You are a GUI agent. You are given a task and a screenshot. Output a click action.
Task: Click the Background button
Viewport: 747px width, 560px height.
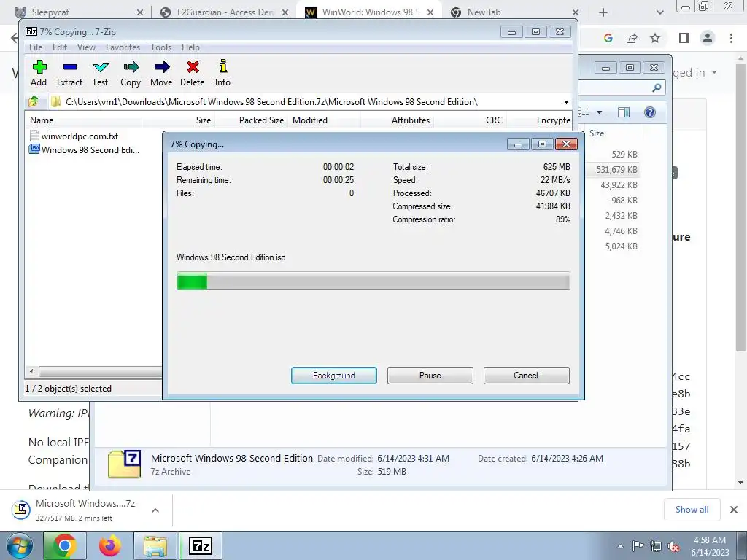coord(334,376)
